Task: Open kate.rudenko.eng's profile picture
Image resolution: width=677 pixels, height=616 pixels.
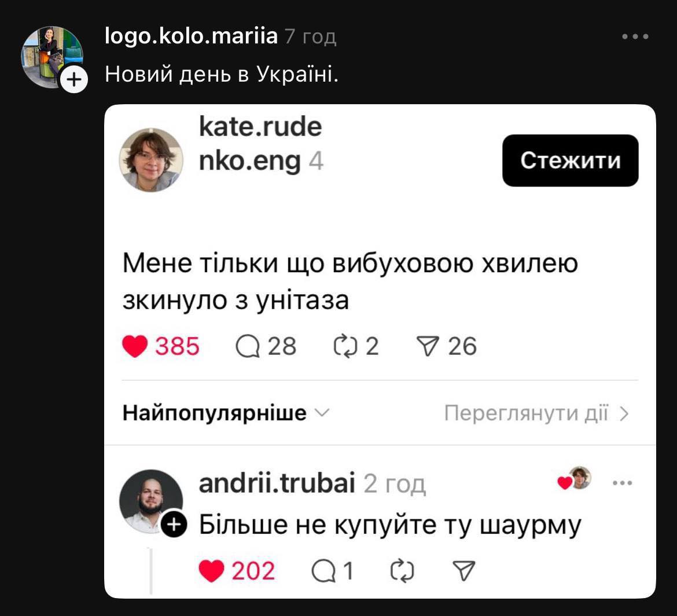Action: pos(151,160)
